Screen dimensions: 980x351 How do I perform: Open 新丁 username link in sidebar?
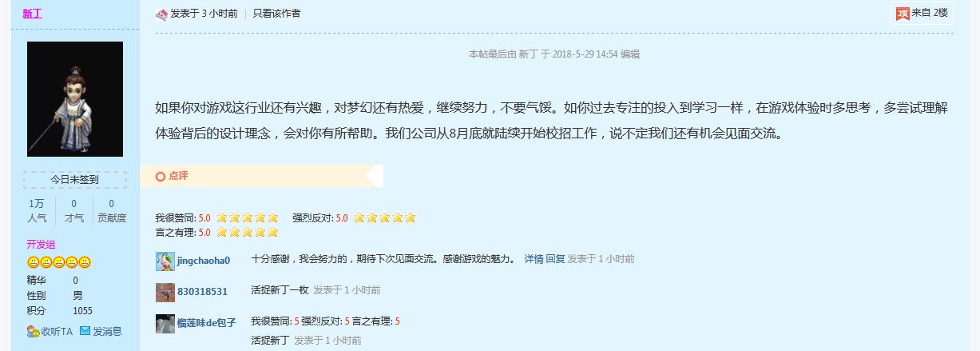pos(33,14)
